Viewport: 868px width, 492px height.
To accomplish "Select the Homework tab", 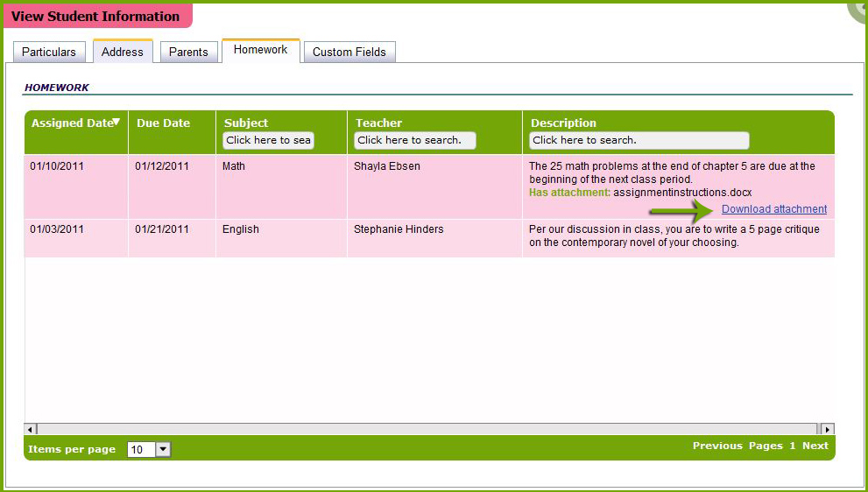I will click(260, 50).
